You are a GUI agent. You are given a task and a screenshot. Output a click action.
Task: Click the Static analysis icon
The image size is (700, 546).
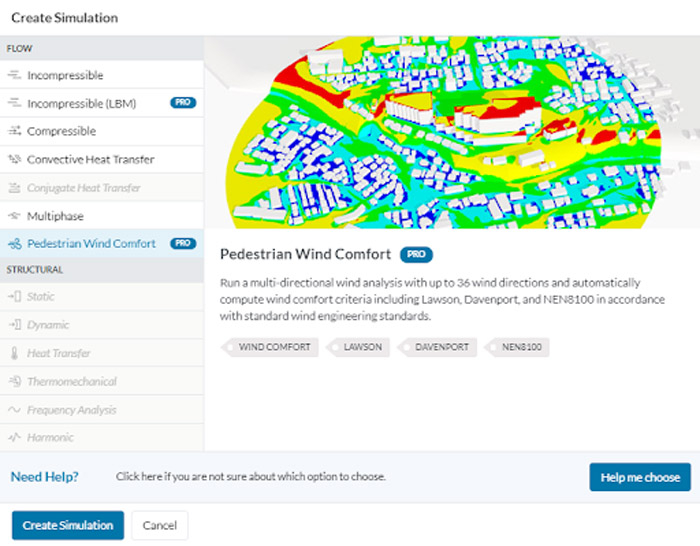click(x=15, y=297)
